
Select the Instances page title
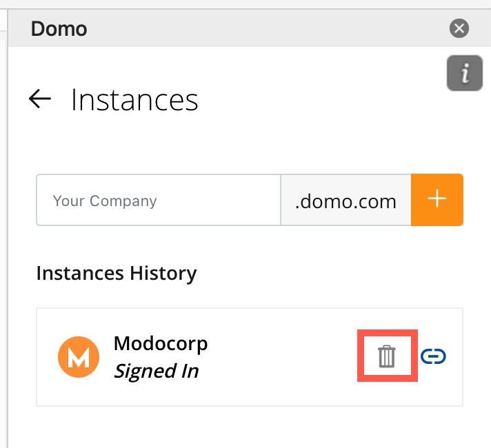click(x=134, y=100)
